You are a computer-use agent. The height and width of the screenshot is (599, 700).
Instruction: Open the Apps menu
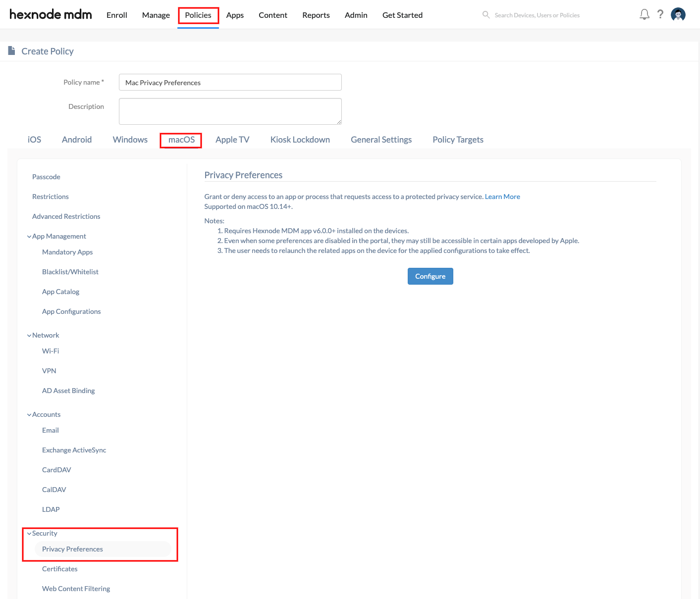tap(235, 15)
